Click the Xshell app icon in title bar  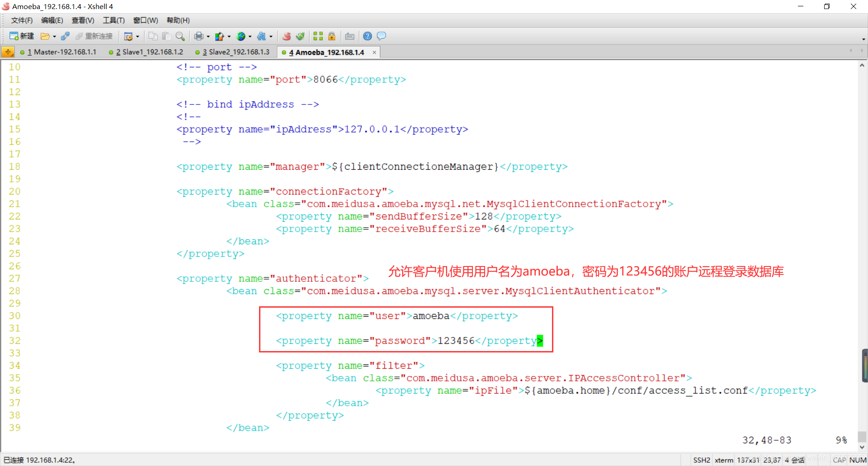[5, 6]
